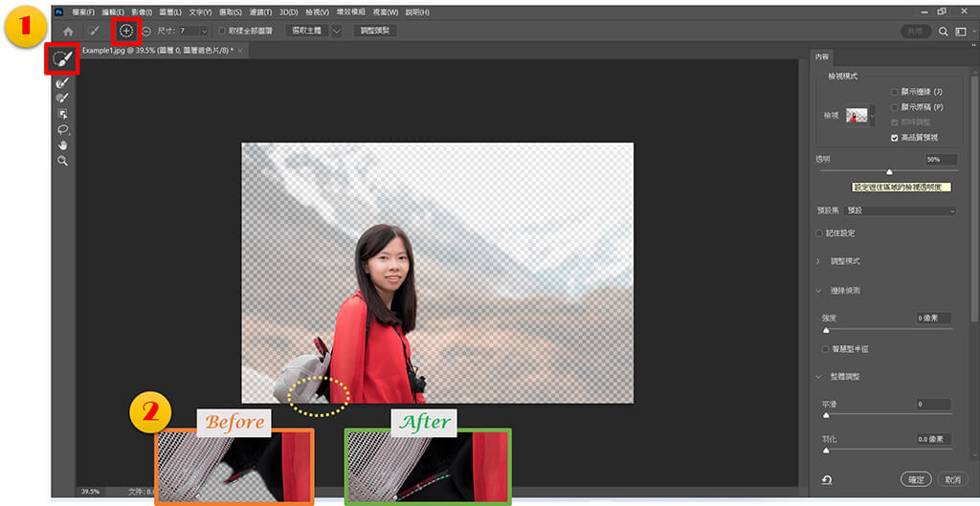Enable the 智慧型半徑 checkbox

point(826,348)
